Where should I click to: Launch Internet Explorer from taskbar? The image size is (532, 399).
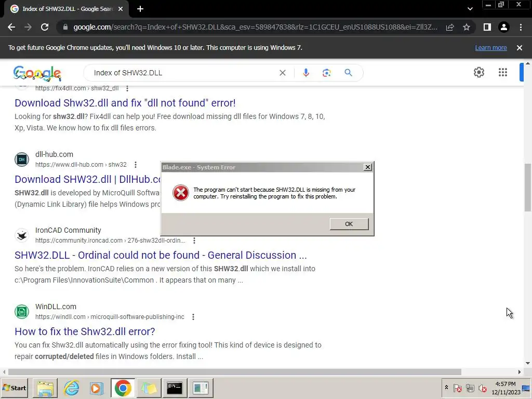point(71,388)
